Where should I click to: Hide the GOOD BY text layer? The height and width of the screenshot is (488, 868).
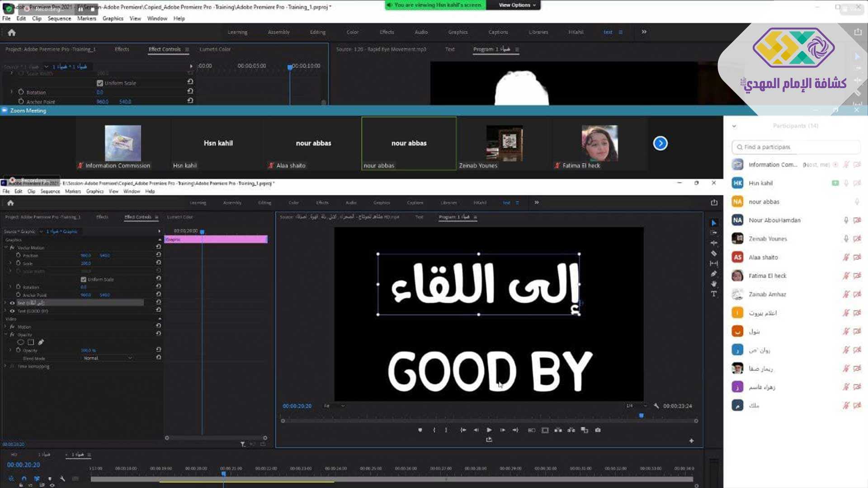coord(12,311)
